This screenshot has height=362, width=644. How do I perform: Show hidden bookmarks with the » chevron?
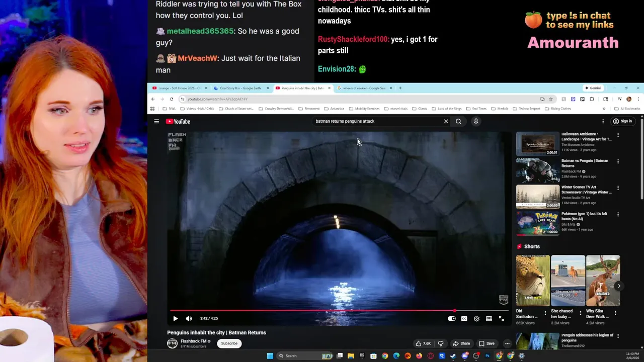(x=604, y=109)
